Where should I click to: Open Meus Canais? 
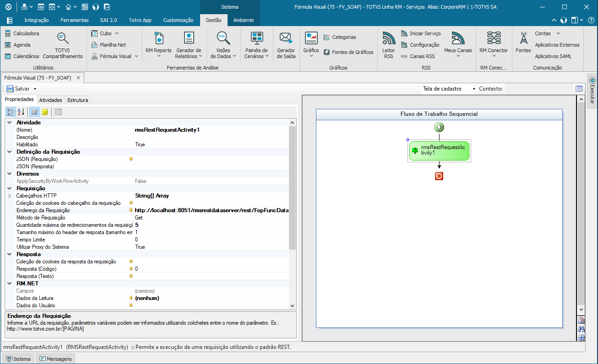(x=458, y=45)
